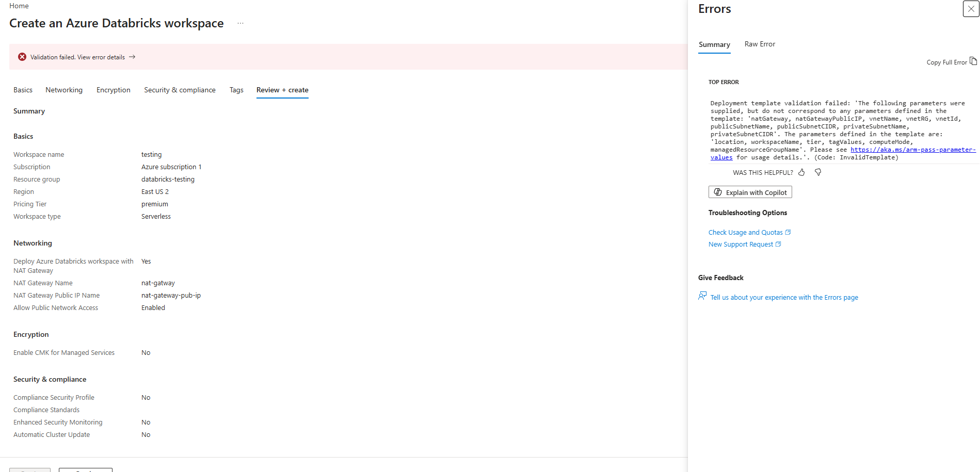Click "No" beside Compliance Security Profile
Viewport: 980px width, 472px height.
[146, 398]
